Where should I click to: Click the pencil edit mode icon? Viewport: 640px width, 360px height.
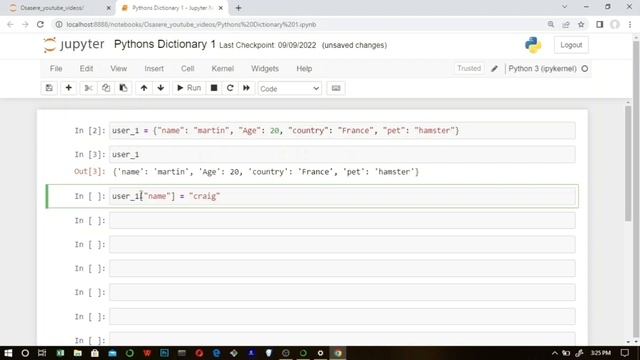coord(494,69)
